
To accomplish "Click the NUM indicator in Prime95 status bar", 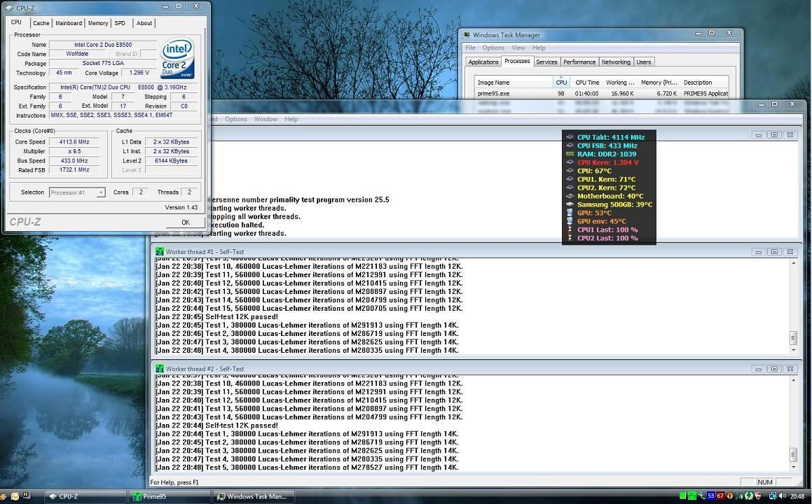I will coord(765,482).
